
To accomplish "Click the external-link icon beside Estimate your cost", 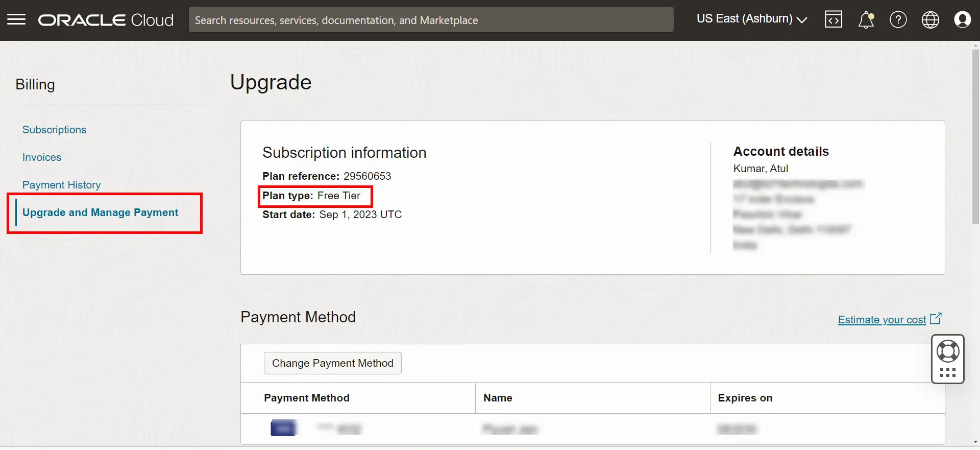I will pos(936,319).
